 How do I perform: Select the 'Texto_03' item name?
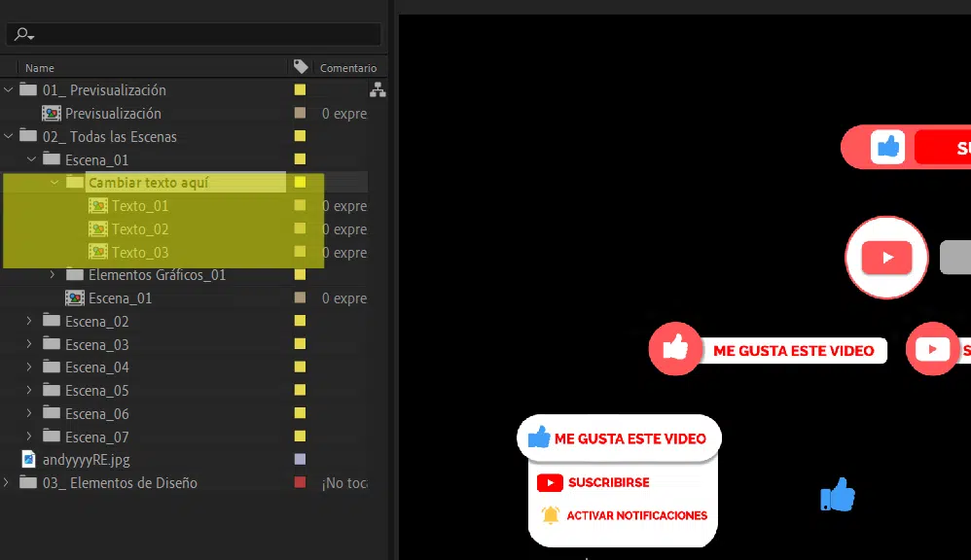click(x=140, y=253)
